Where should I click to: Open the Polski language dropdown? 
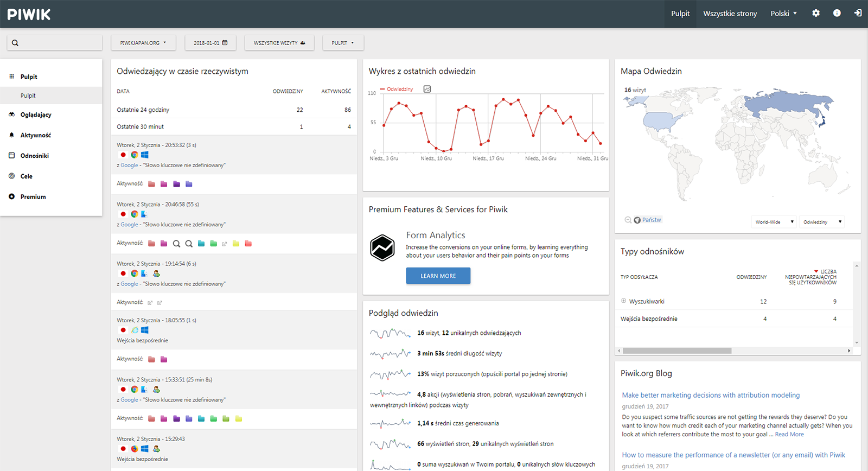[784, 14]
